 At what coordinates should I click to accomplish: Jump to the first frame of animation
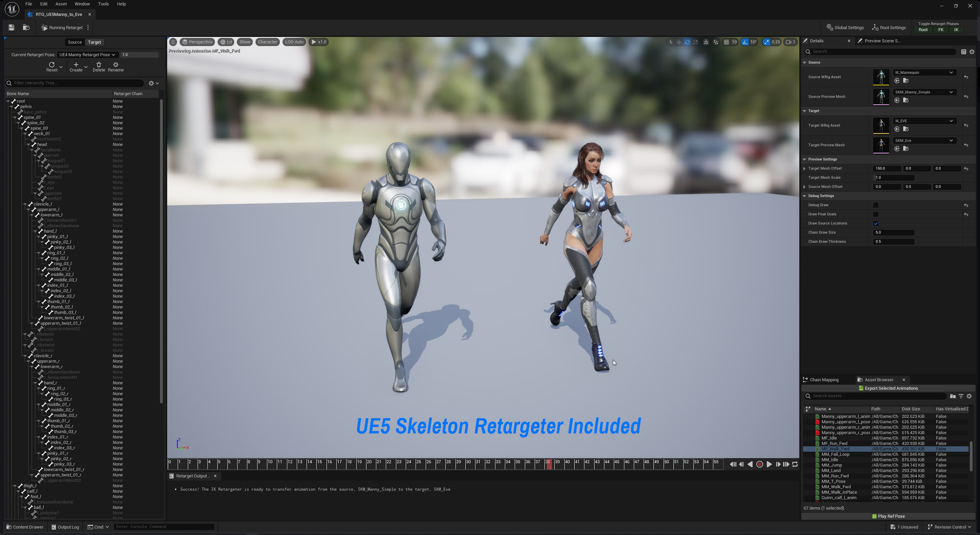click(733, 464)
